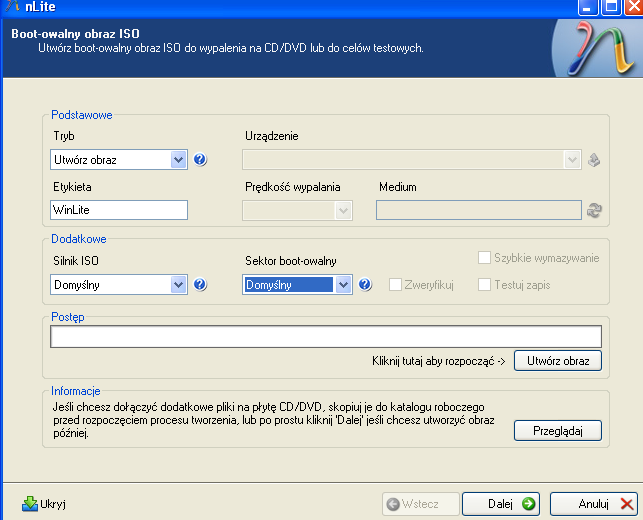
Task: Click the 'Informacje' group label
Action: pos(75,391)
